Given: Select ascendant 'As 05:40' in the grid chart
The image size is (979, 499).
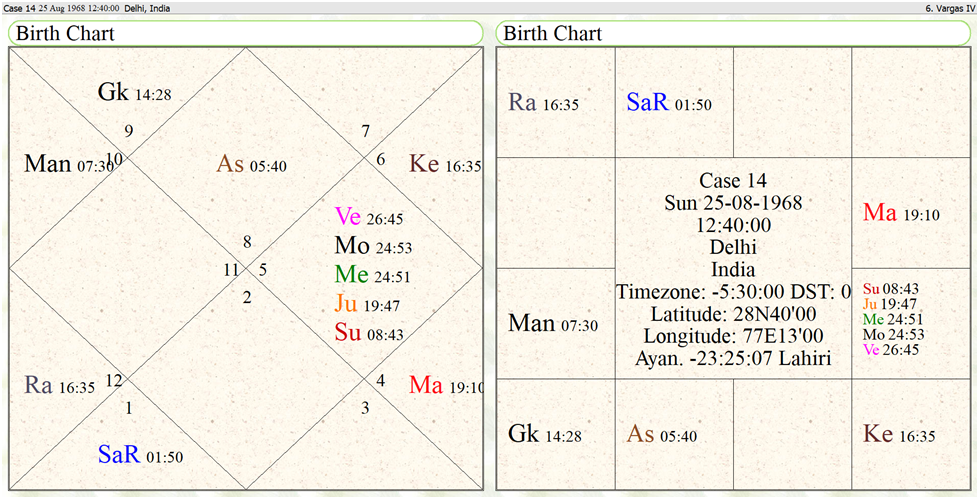Looking at the screenshot, I should (x=662, y=434).
